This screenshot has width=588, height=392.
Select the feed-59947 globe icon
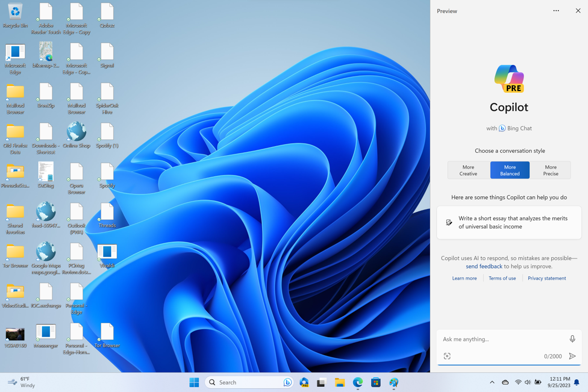(46, 215)
